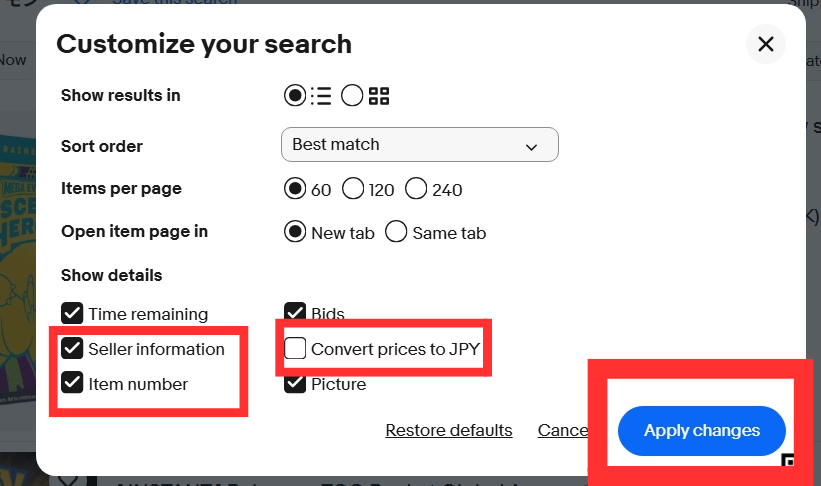The image size is (821, 486).
Task: Uncheck the Time remaining checkbox
Action: pos(72,314)
